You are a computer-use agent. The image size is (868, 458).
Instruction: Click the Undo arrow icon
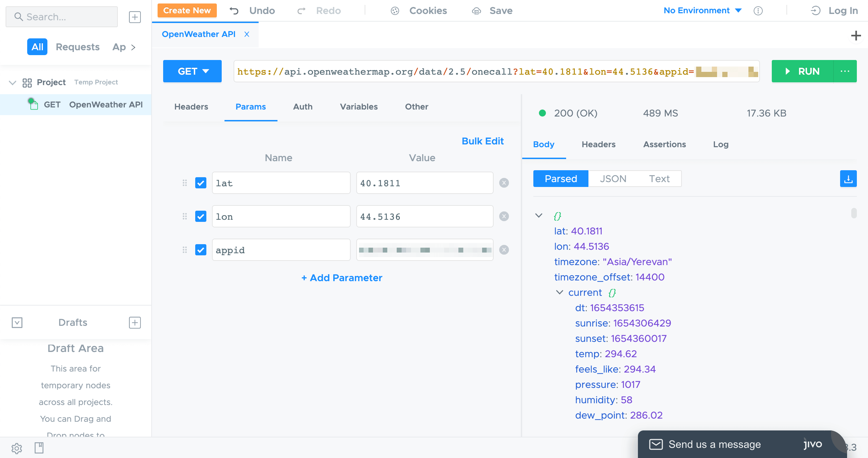click(234, 11)
